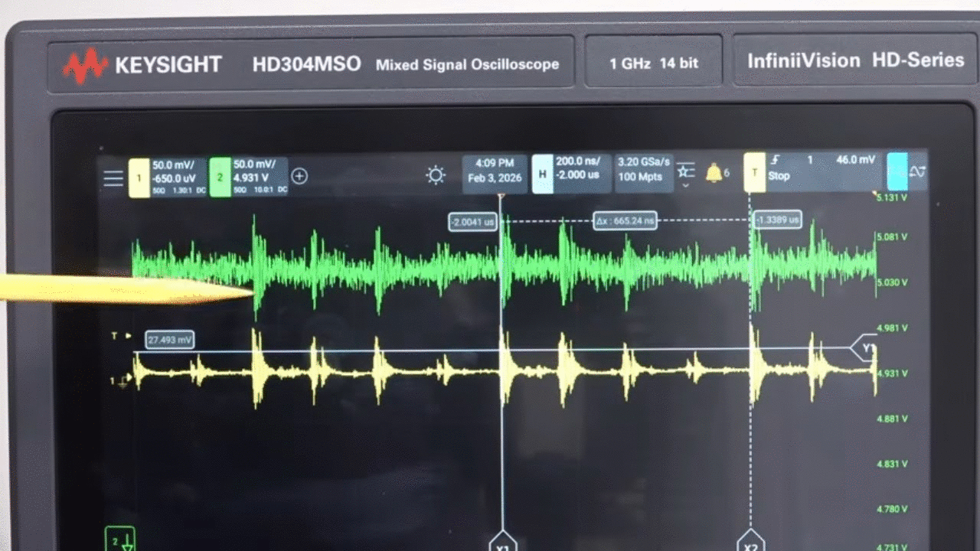The image size is (980, 551).
Task: Tap the 4.831 V scale label
Action: coord(891,464)
